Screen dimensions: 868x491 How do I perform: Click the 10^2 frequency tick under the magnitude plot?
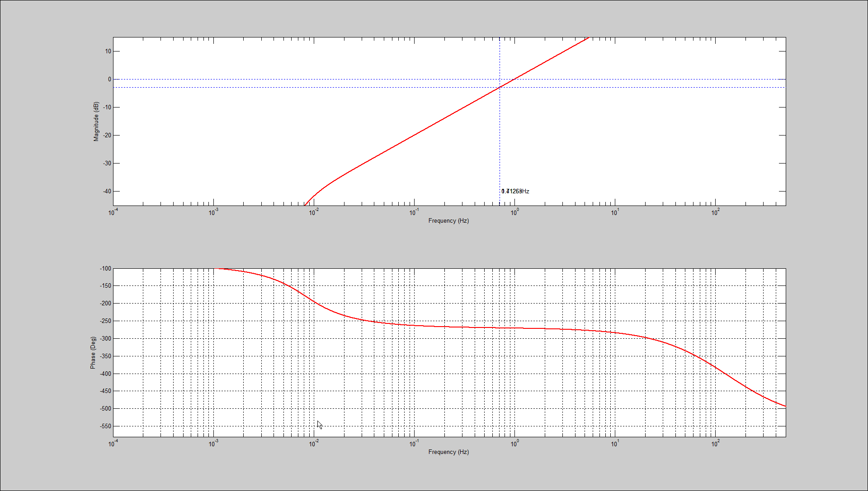tap(715, 212)
